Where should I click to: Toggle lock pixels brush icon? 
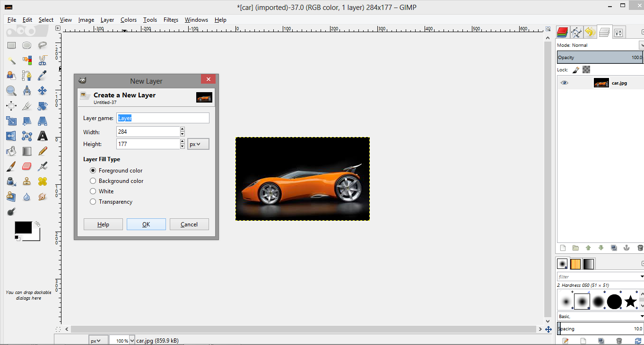[x=575, y=69]
